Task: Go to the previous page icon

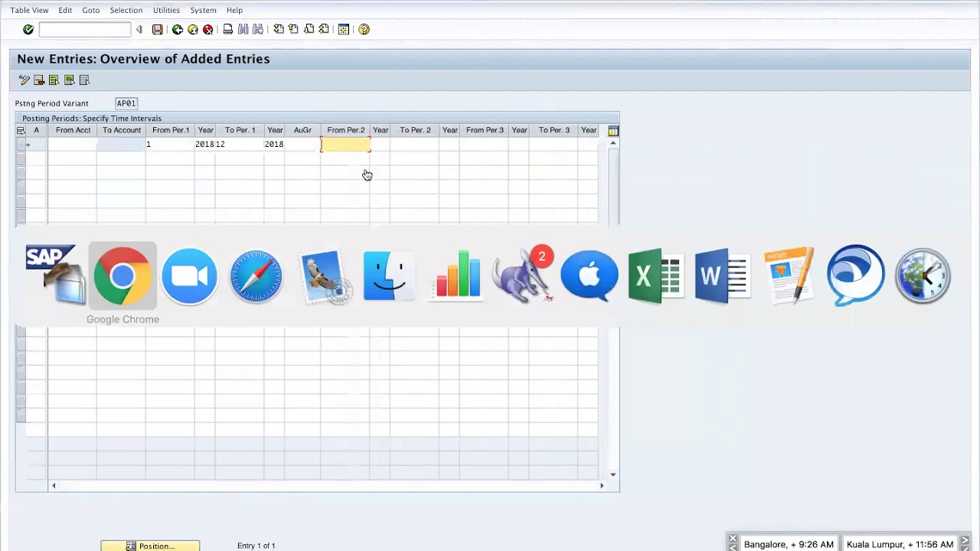Action: [293, 29]
